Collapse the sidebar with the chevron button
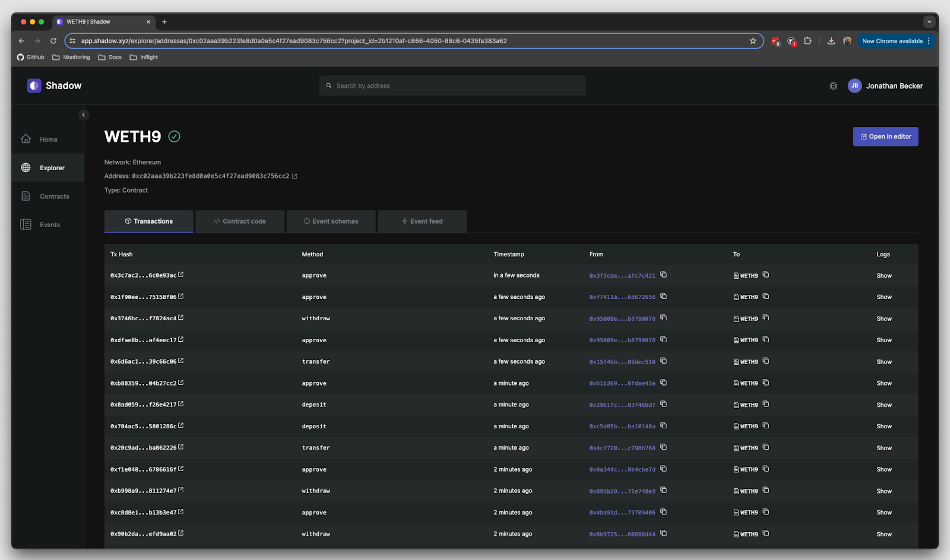The image size is (950, 560). tap(83, 115)
